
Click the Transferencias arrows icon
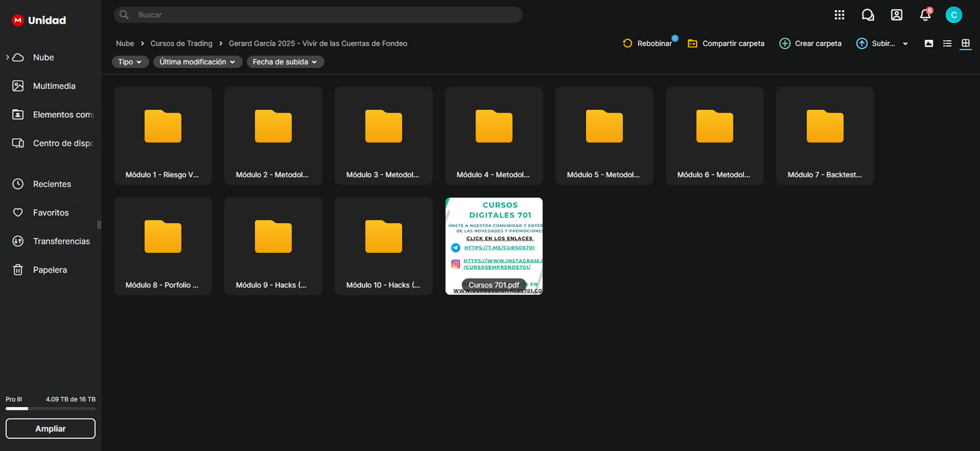pos(18,241)
